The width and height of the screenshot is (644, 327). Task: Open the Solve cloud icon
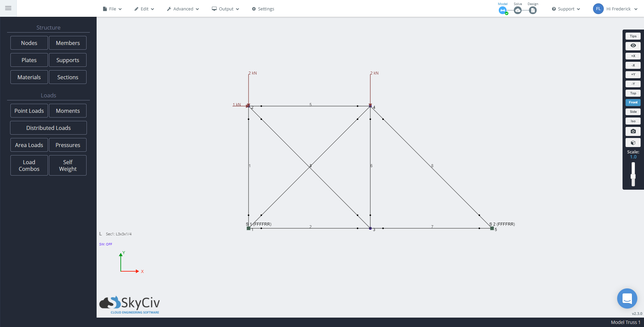(518, 10)
